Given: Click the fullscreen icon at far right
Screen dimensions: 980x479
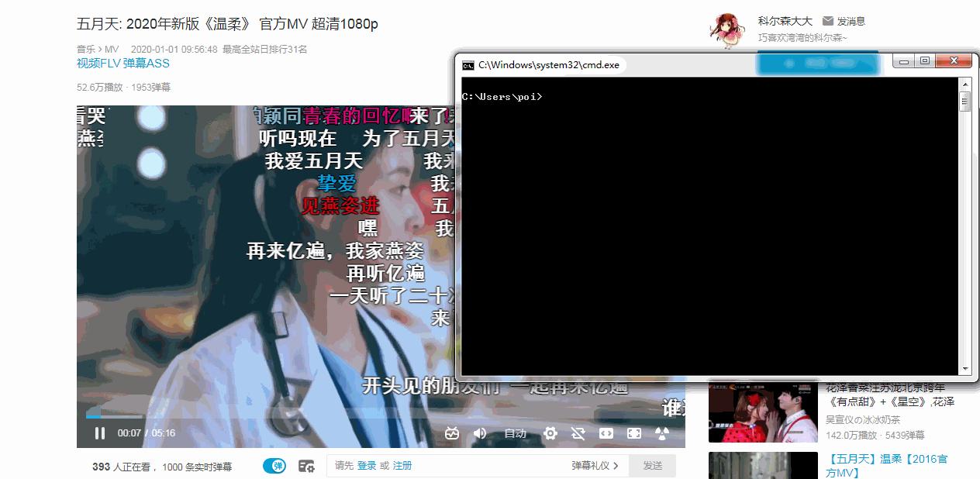Looking at the screenshot, I should [661, 432].
